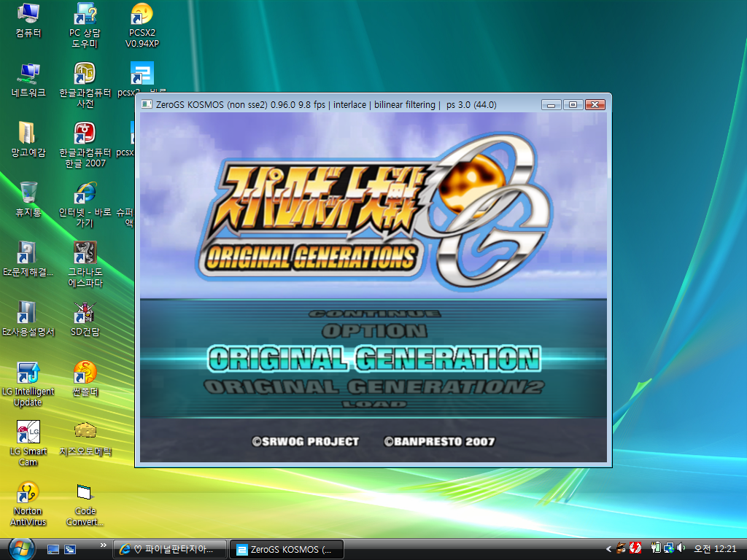Expand quick launch overflow chevron
This screenshot has height=560, width=747.
(x=103, y=545)
